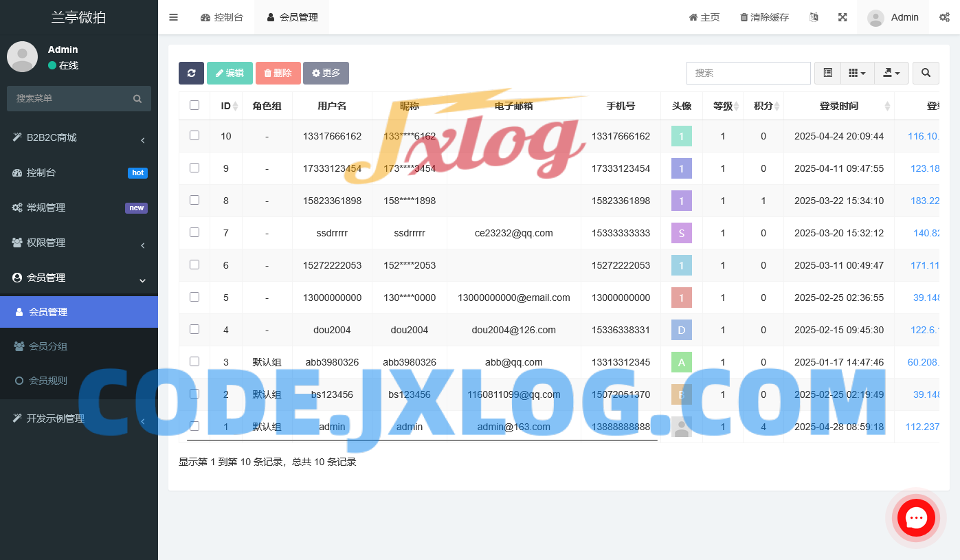Click the 清除缓存 link
960x560 pixels.
pyautogui.click(x=764, y=17)
